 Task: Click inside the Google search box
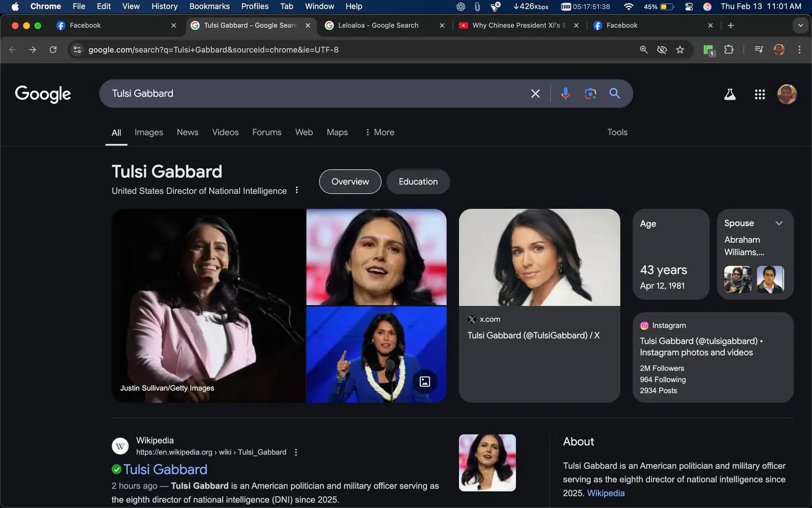pyautogui.click(x=317, y=93)
